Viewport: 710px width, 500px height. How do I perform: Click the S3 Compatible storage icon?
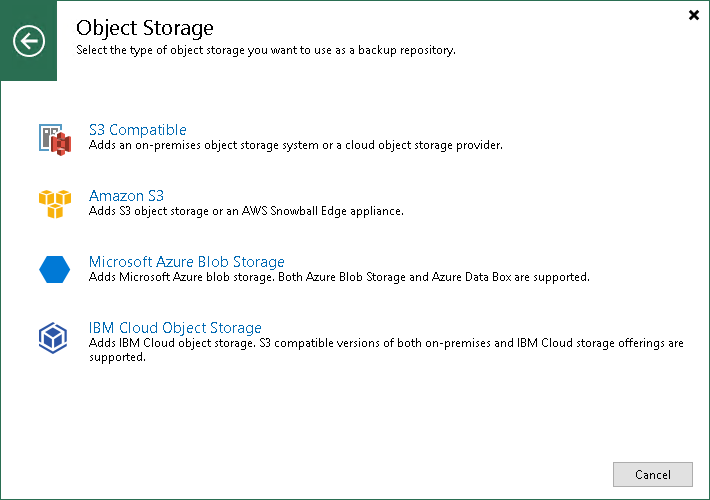(x=55, y=139)
